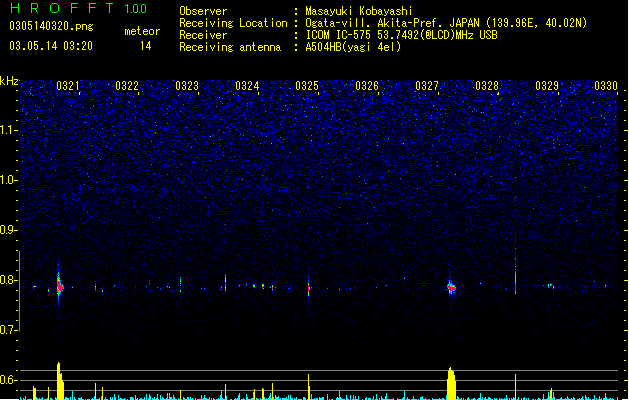The height and width of the screenshot is (400, 629).
Task: Click the 0321 time marker label
Action: (68, 86)
